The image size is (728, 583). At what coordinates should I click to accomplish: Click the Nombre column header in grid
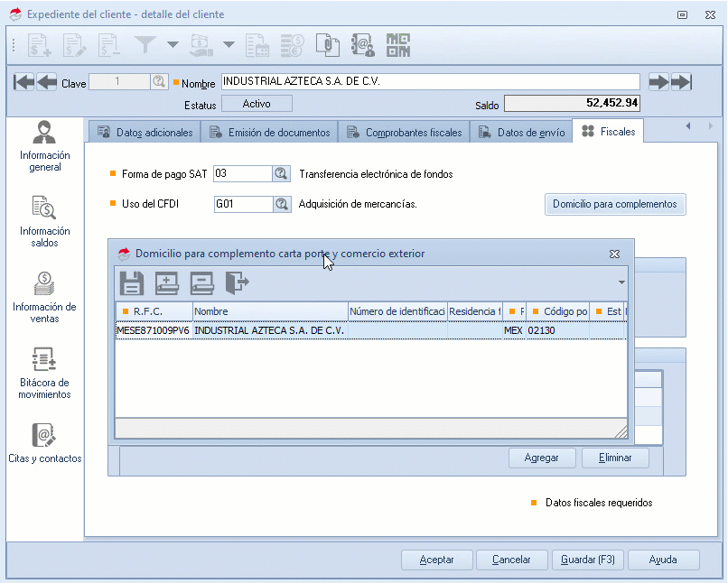[x=270, y=311]
